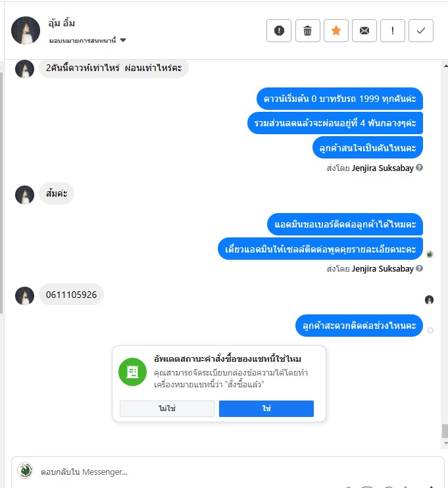
Task: Delete conversation using trash icon
Action: pos(308,30)
